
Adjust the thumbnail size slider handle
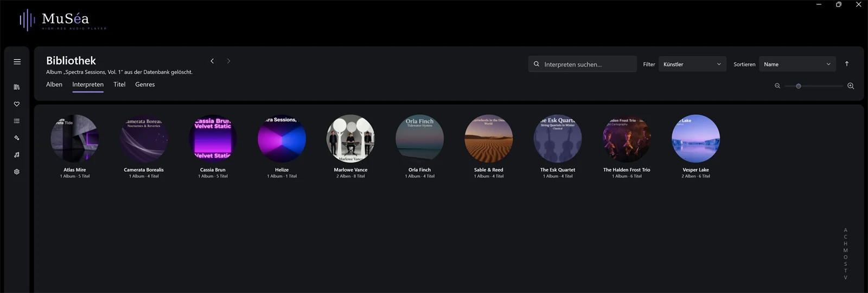pyautogui.click(x=798, y=86)
